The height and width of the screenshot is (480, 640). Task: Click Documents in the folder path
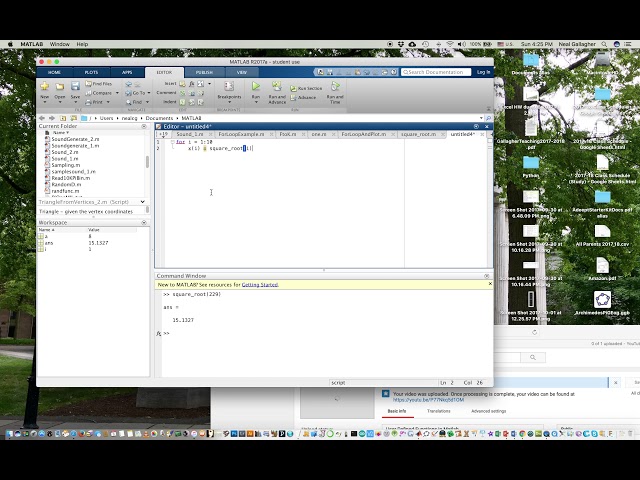pyautogui.click(x=160, y=118)
